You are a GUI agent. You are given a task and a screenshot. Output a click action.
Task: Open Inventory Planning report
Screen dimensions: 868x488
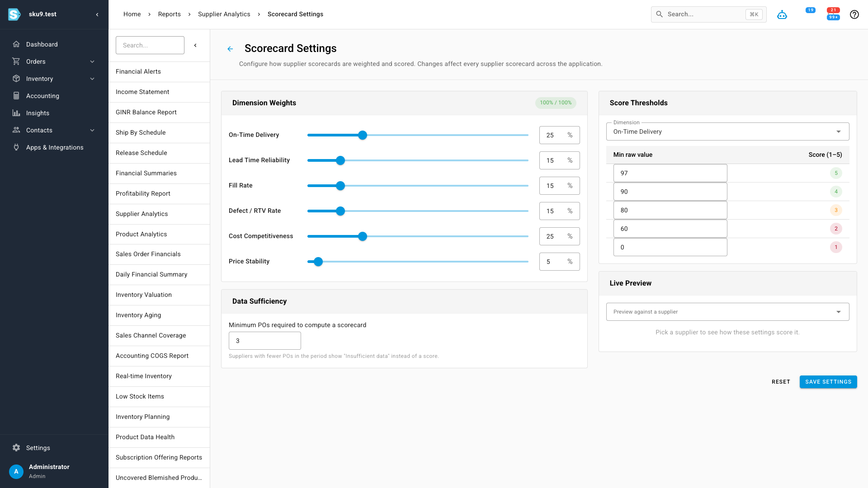159,417
